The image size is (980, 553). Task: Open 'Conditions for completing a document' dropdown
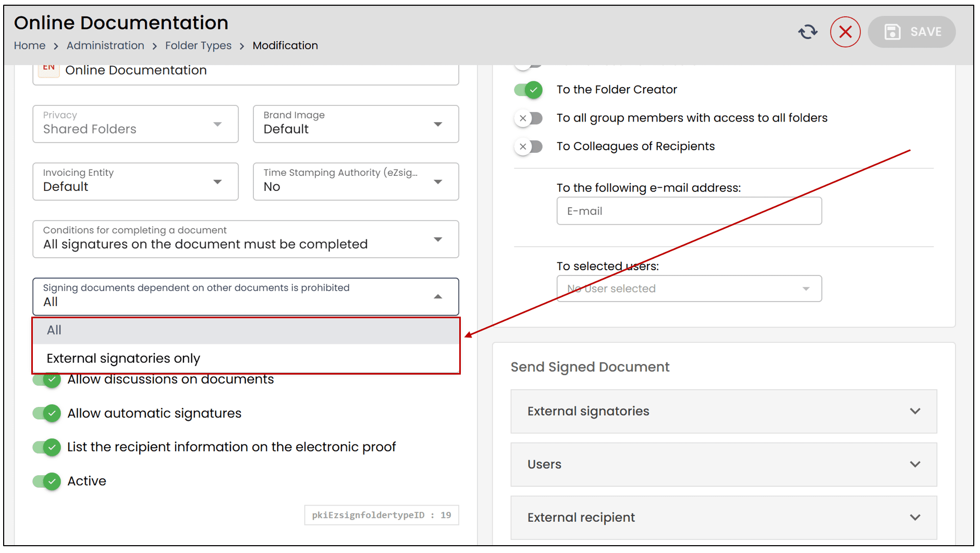coord(246,239)
